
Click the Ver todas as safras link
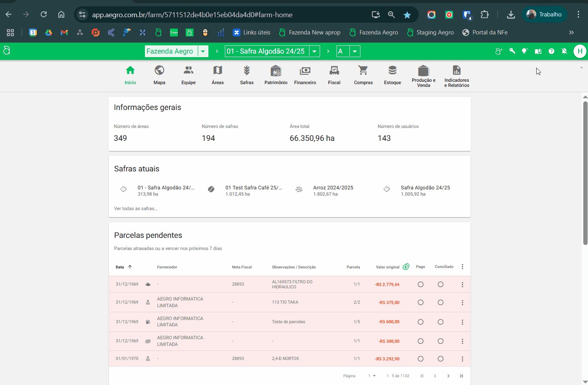click(136, 209)
